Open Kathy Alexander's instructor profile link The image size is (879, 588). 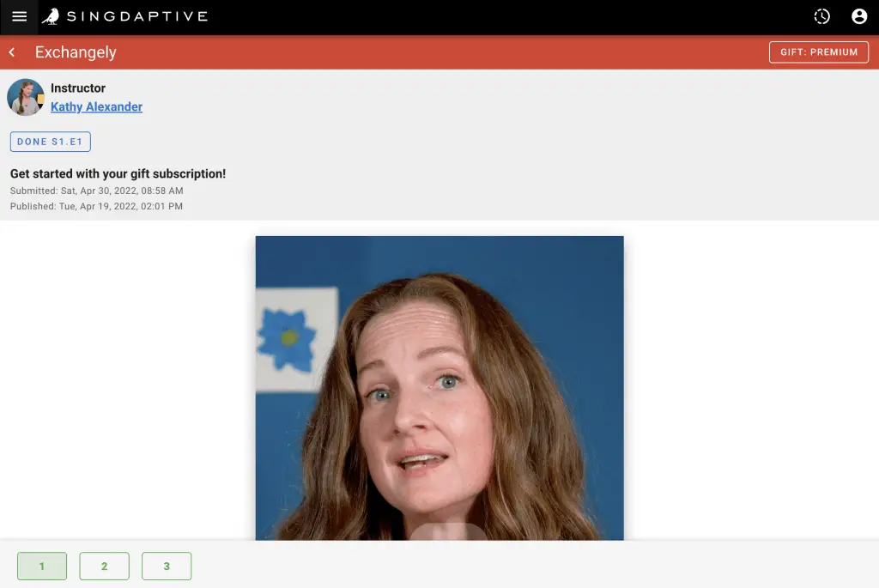(x=96, y=106)
